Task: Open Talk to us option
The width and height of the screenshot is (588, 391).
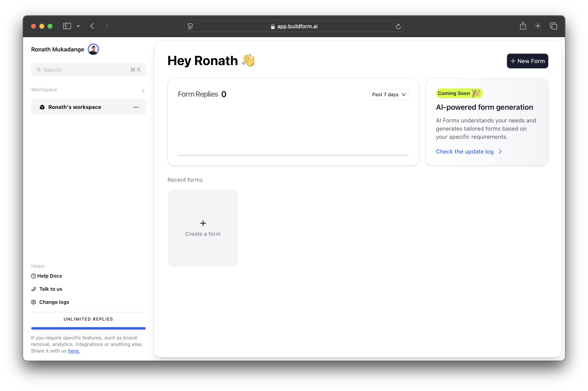Action: 51,289
